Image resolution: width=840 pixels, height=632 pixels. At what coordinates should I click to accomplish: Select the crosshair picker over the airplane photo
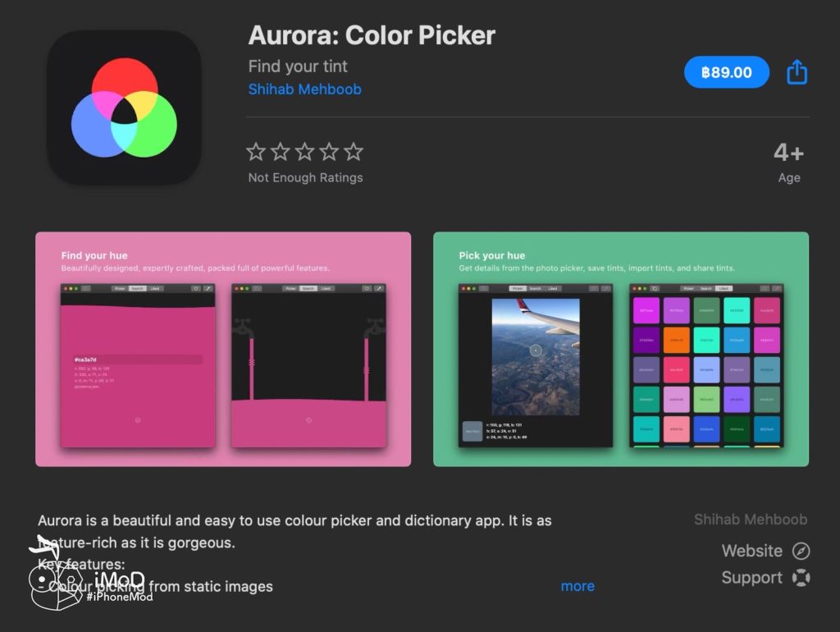pos(536,350)
